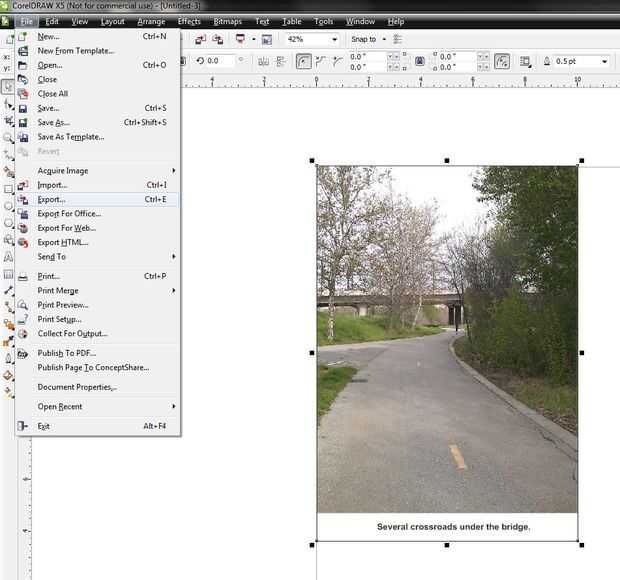Click the rotation angle input field
Screen dimensions: 620x580
pos(221,61)
